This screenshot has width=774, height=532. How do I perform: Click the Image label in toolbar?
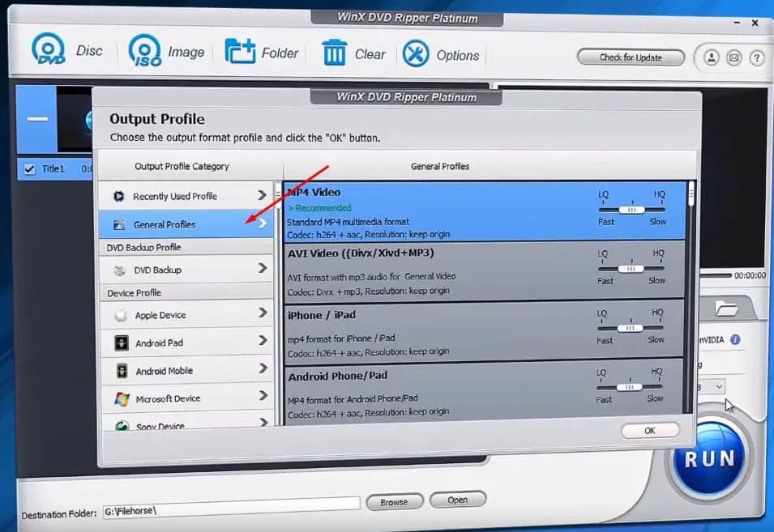186,52
